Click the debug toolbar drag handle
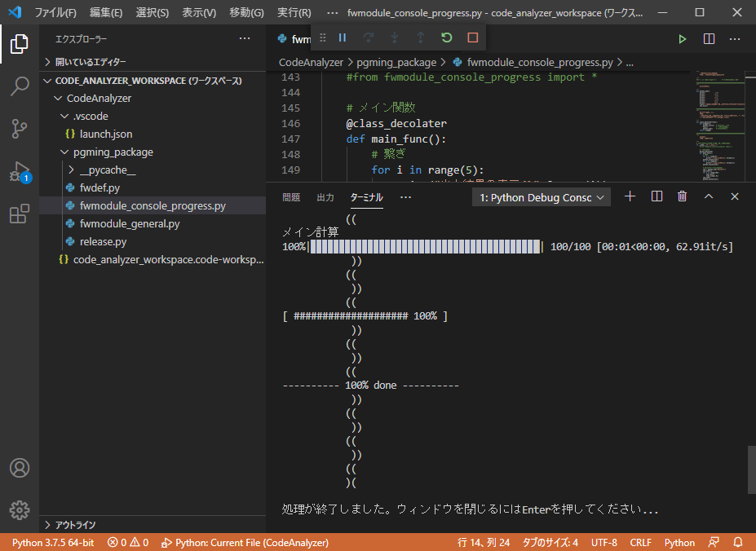Screen dimensions: 756x551 click(323, 37)
